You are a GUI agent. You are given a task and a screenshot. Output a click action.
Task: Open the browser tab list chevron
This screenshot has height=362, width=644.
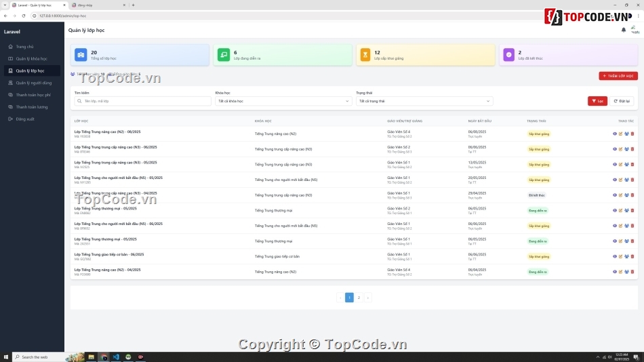point(5,5)
